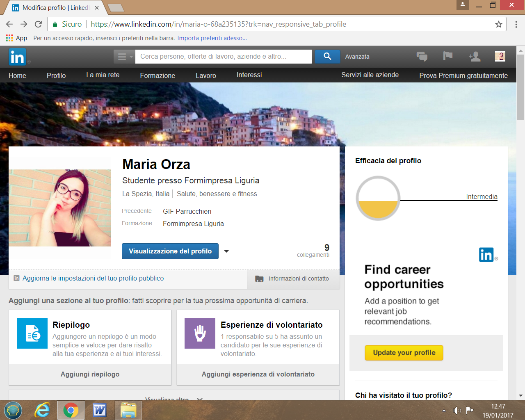Go to Home in navigation bar

click(17, 75)
